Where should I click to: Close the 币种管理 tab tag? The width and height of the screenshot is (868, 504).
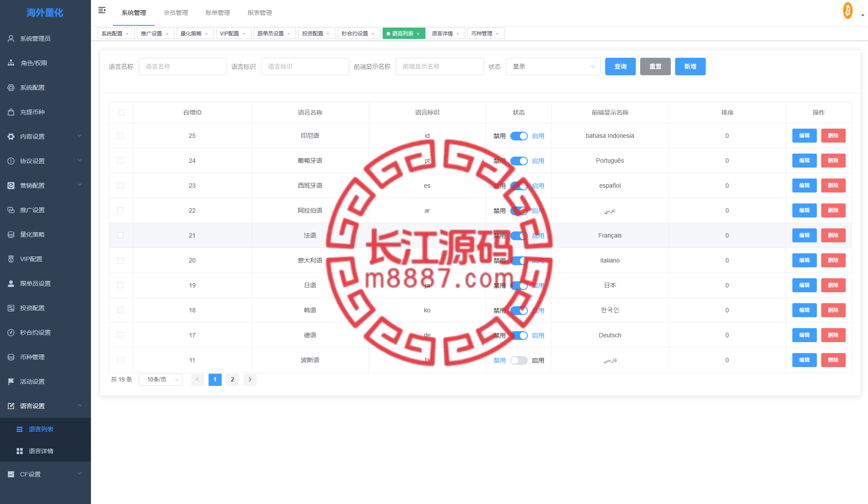click(497, 34)
